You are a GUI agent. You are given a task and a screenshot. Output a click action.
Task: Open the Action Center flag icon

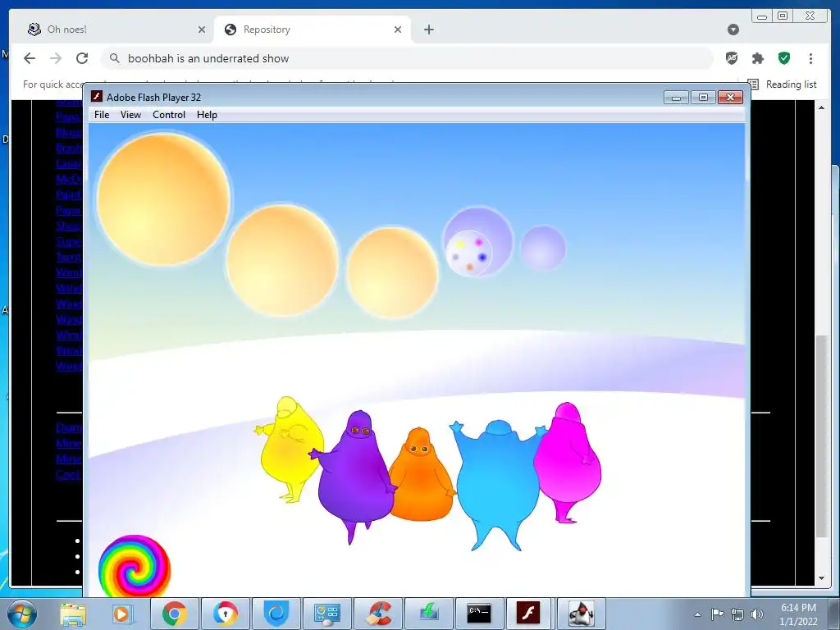pyautogui.click(x=717, y=614)
